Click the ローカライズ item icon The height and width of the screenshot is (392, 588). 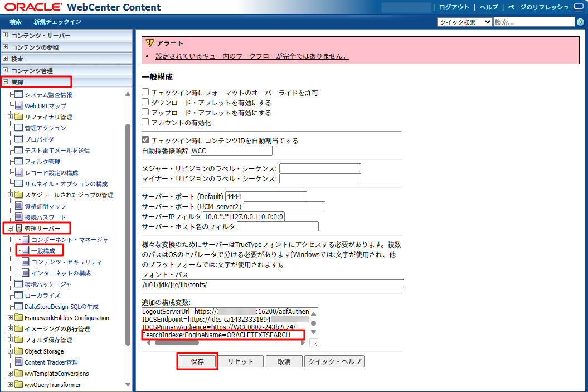(x=20, y=296)
